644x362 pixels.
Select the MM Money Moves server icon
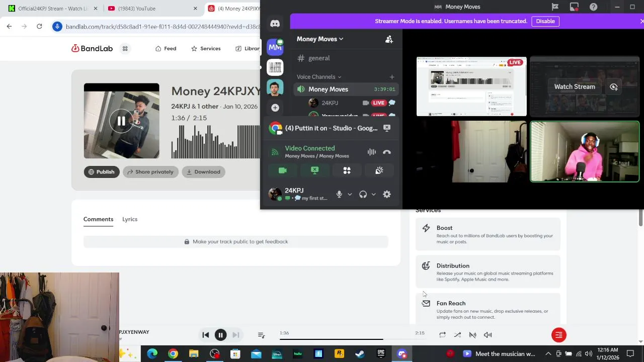(275, 47)
